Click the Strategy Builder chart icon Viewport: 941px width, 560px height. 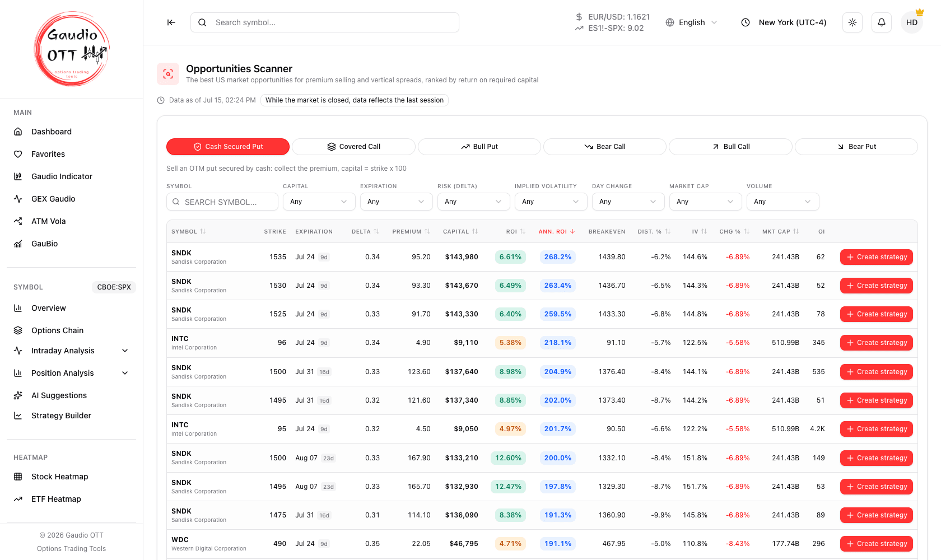click(x=18, y=416)
